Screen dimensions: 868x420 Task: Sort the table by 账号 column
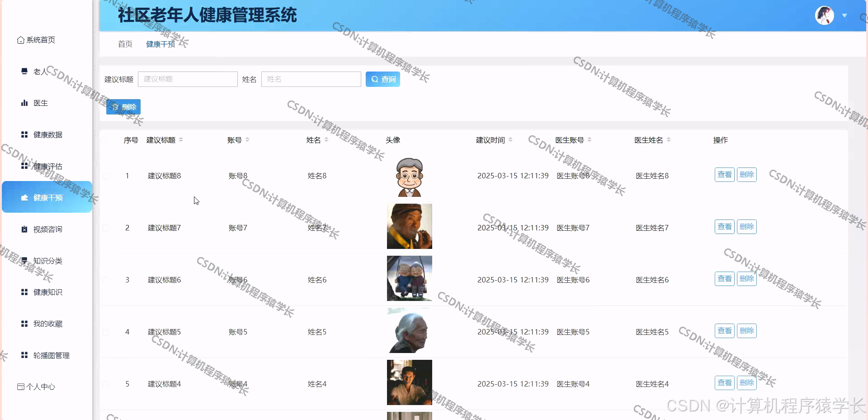coord(247,140)
